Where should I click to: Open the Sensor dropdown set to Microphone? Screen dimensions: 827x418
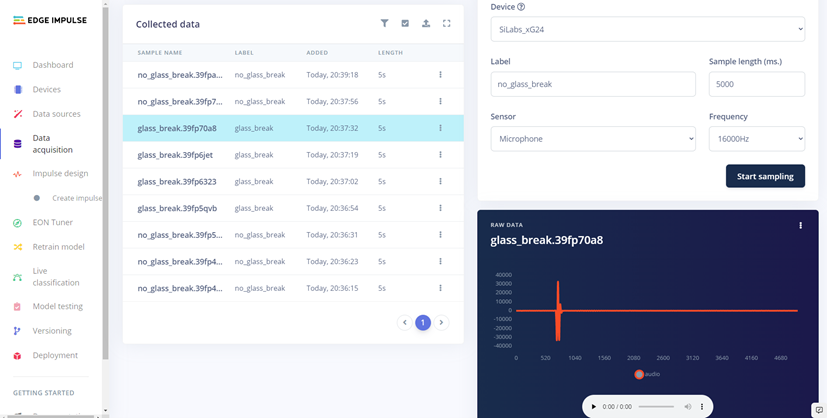(x=593, y=139)
